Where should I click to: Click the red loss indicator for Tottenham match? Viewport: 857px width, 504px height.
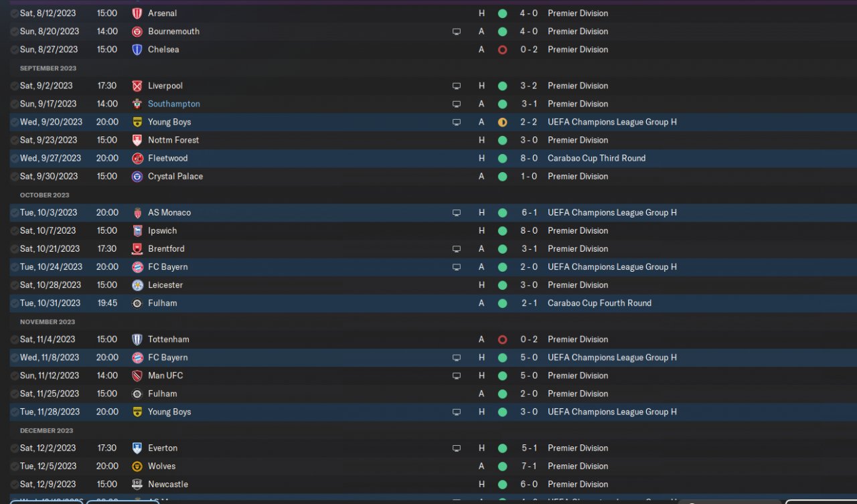pos(502,339)
